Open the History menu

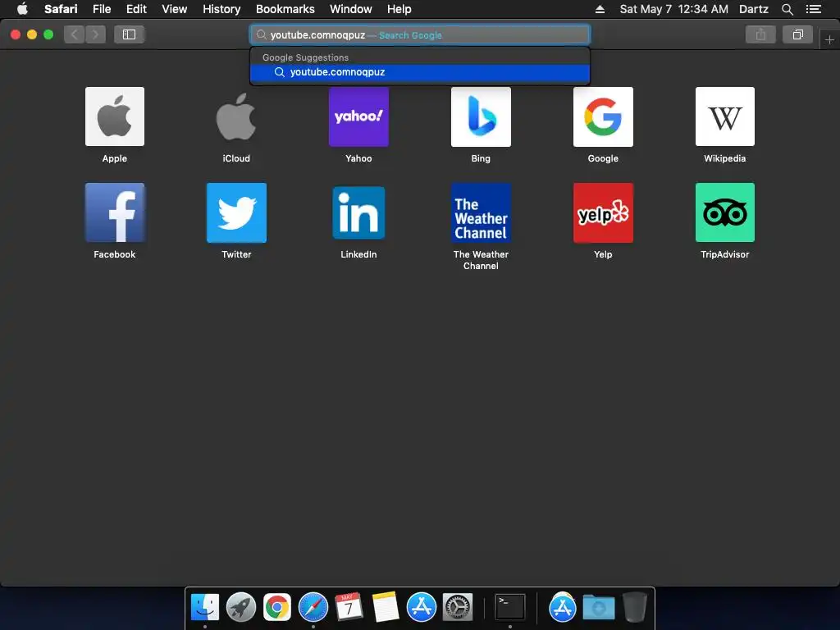[221, 9]
